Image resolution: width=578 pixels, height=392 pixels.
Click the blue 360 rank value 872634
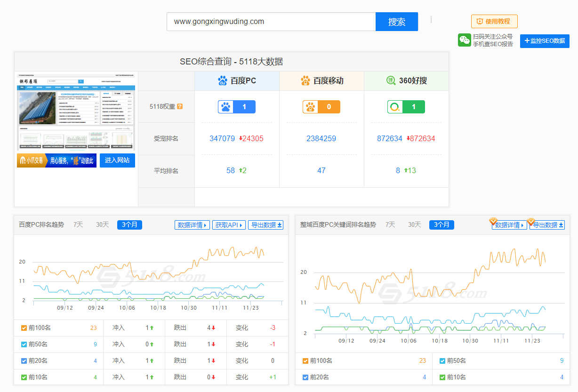pos(390,138)
